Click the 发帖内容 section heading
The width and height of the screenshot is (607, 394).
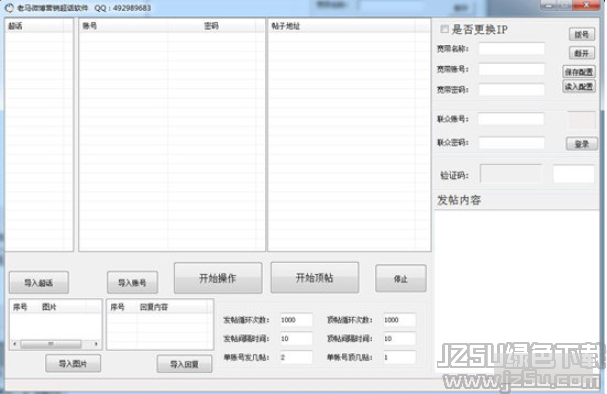[x=459, y=200]
